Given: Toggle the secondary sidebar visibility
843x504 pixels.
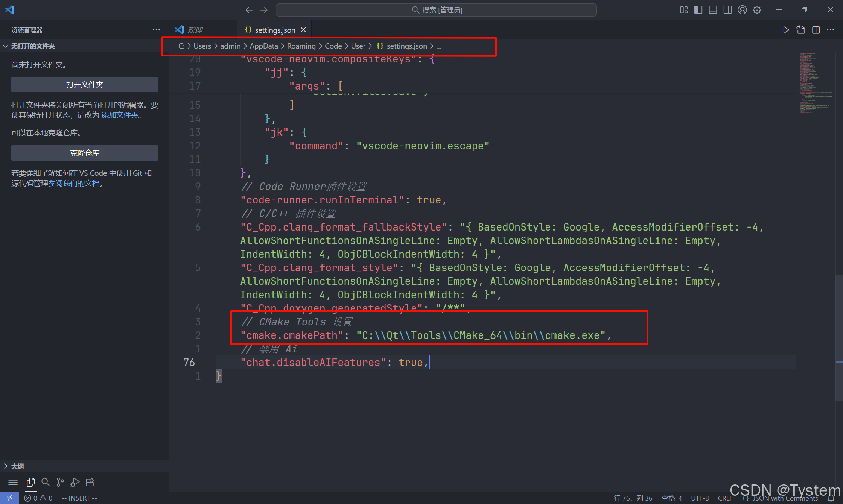Looking at the screenshot, I should click(x=727, y=10).
